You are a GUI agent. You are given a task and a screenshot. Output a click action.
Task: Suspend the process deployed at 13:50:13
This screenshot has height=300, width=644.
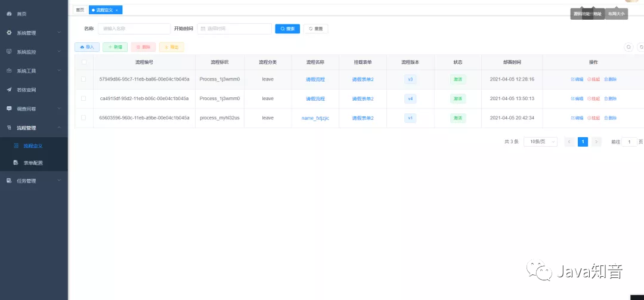tap(593, 98)
